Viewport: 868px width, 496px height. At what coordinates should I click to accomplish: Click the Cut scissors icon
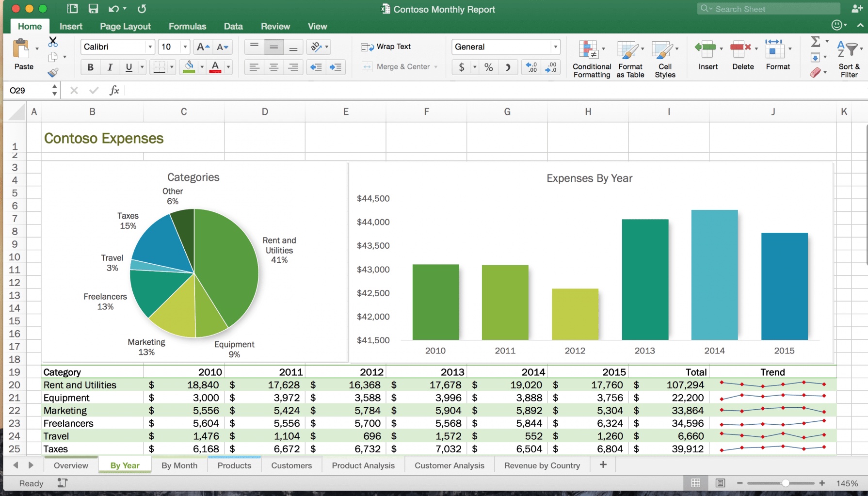click(53, 42)
